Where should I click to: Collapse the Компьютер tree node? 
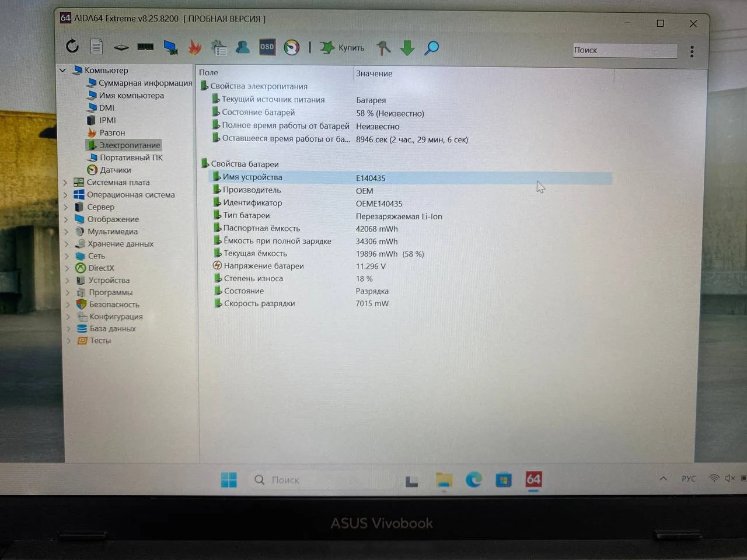tap(63, 71)
